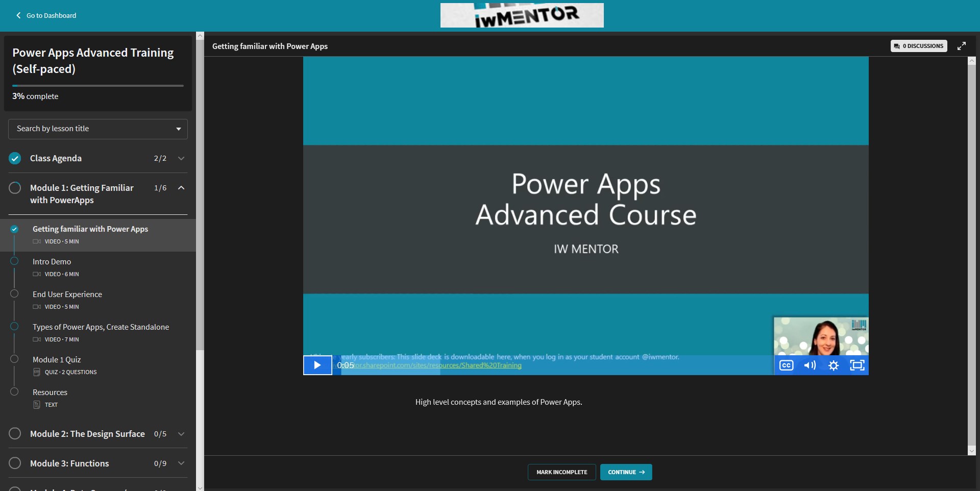
Task: Click the Class Agenda completed checkmark
Action: pos(15,158)
